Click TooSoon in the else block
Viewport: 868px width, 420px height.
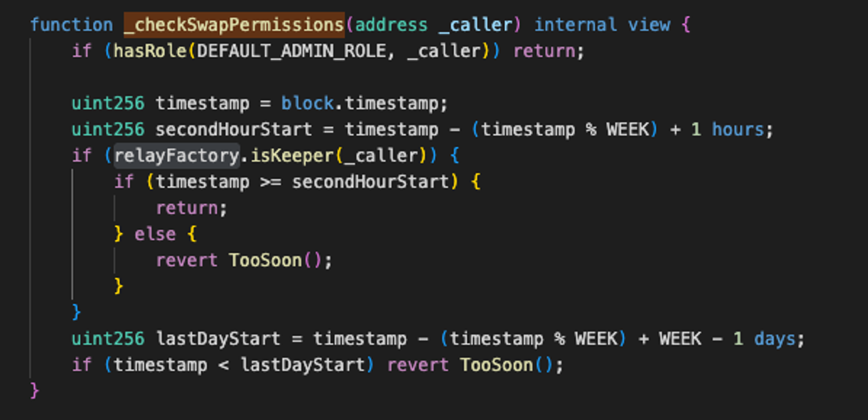[x=266, y=260]
